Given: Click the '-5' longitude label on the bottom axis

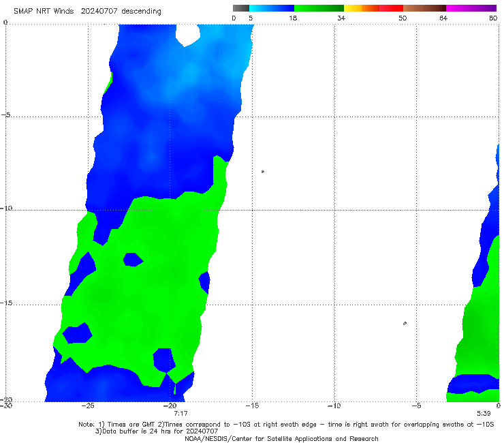Looking at the screenshot, I should point(416,406).
